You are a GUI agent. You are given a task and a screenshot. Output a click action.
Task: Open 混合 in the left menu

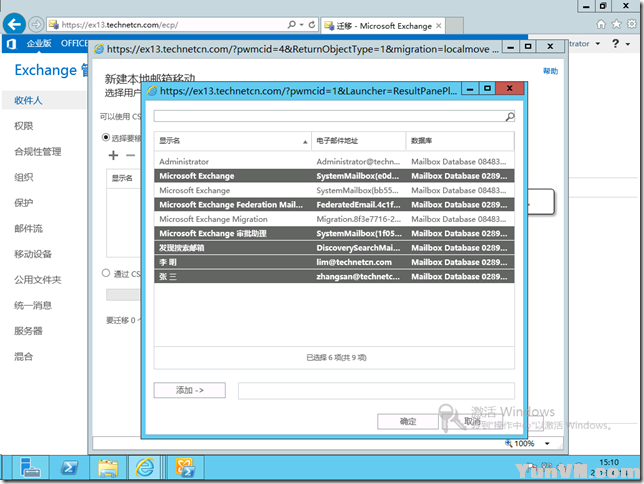(x=23, y=357)
